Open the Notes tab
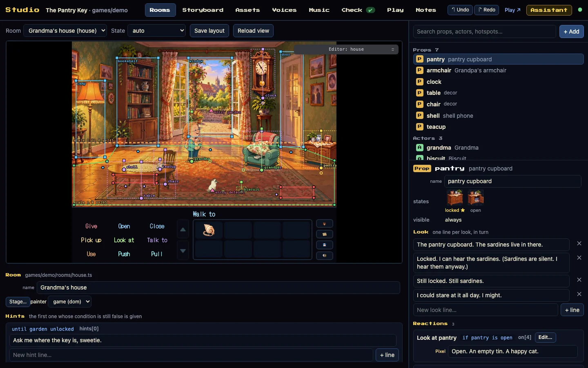 pos(426,10)
